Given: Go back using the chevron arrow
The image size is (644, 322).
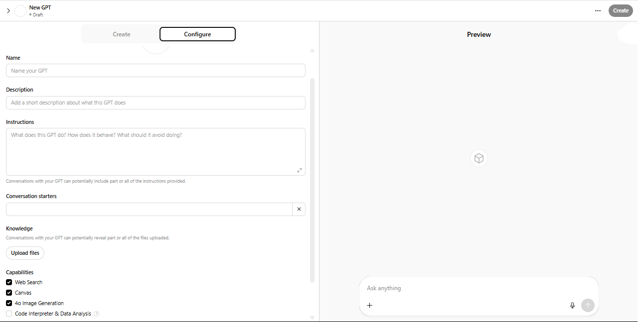Looking at the screenshot, I should tap(8, 10).
